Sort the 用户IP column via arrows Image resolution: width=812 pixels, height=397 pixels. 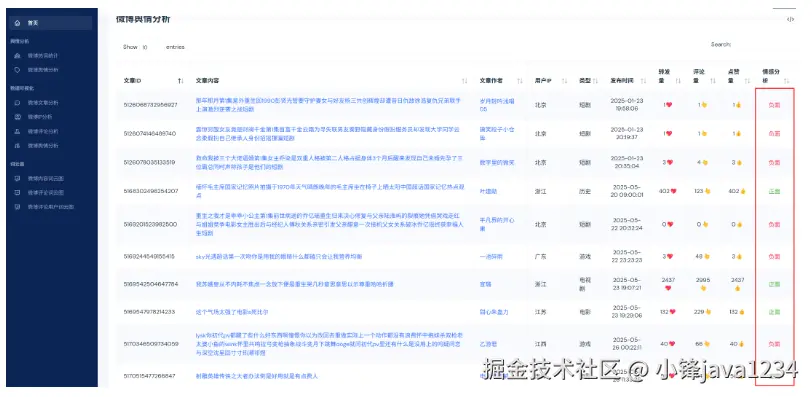(564, 81)
